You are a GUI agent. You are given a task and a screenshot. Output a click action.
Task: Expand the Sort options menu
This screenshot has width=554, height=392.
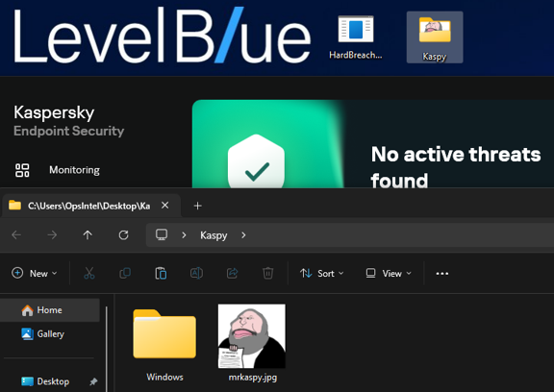tap(322, 273)
